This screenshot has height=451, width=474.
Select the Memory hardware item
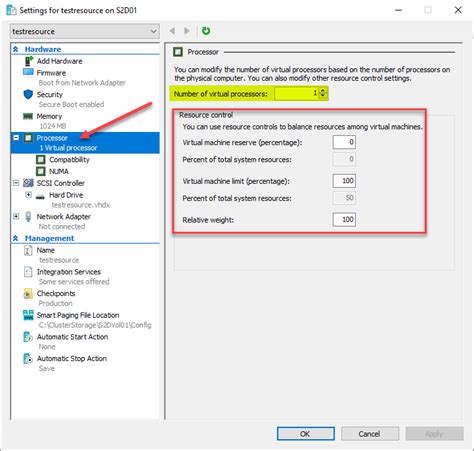49,116
